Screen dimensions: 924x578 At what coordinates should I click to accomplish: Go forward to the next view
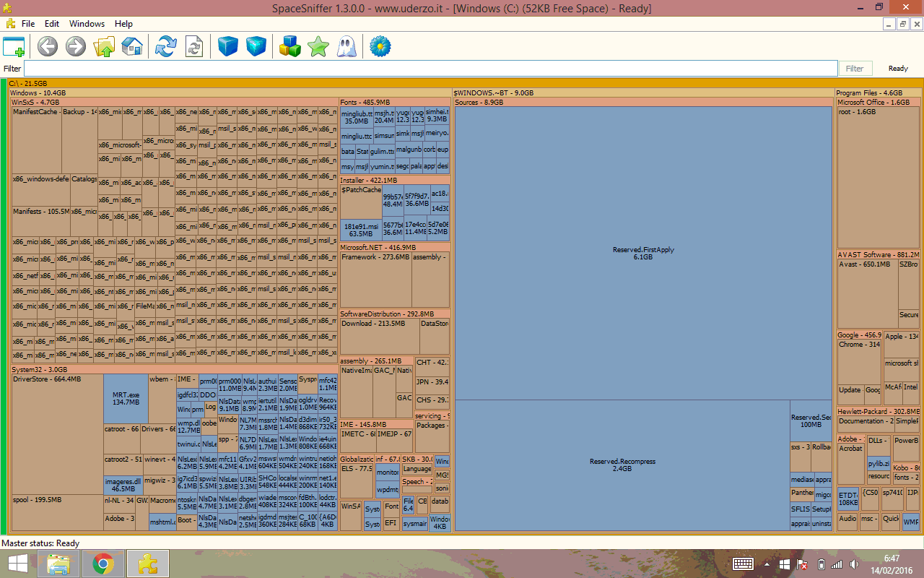pos(76,47)
